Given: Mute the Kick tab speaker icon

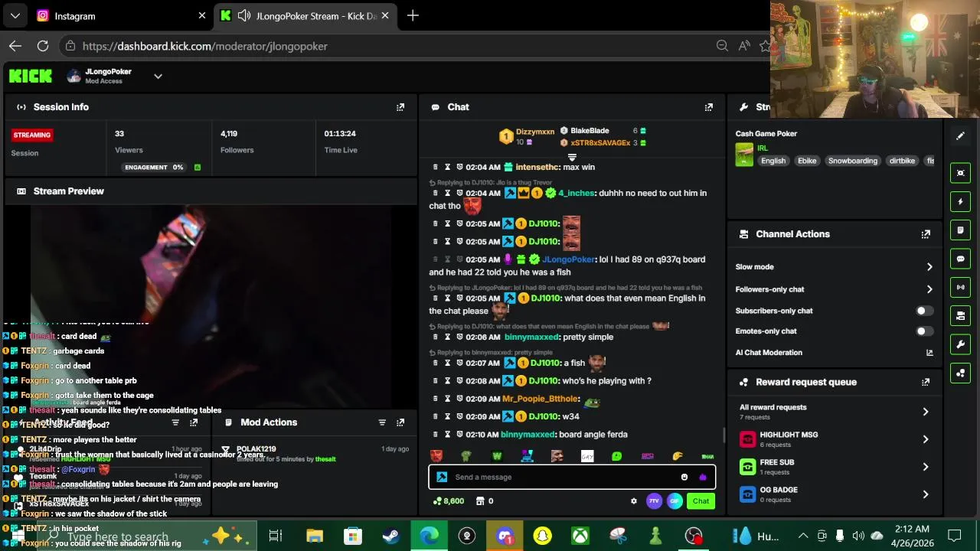Looking at the screenshot, I should tap(243, 15).
